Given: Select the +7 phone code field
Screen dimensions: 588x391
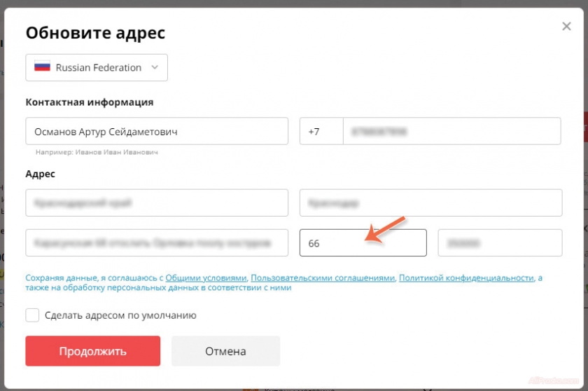Looking at the screenshot, I should click(x=321, y=131).
